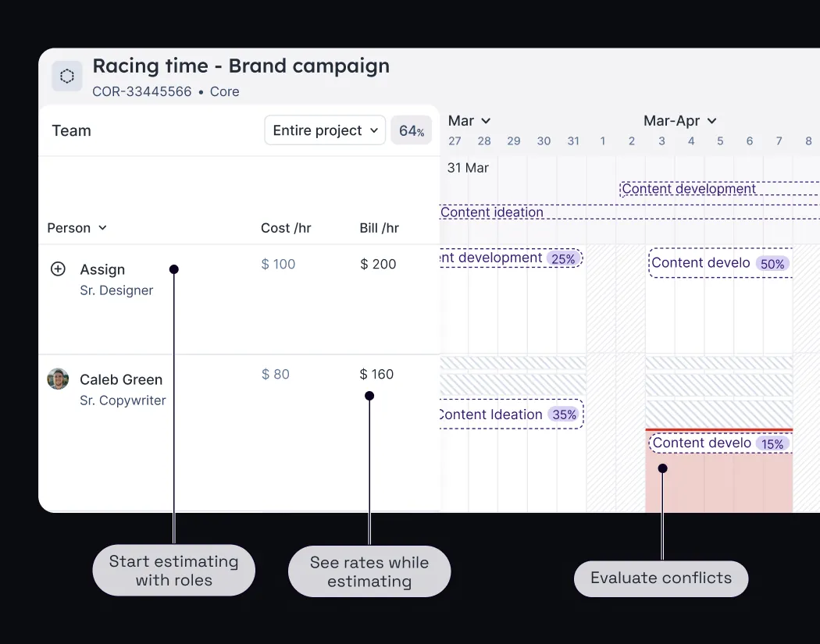Click the 25% allocation badge on Content development

(564, 258)
